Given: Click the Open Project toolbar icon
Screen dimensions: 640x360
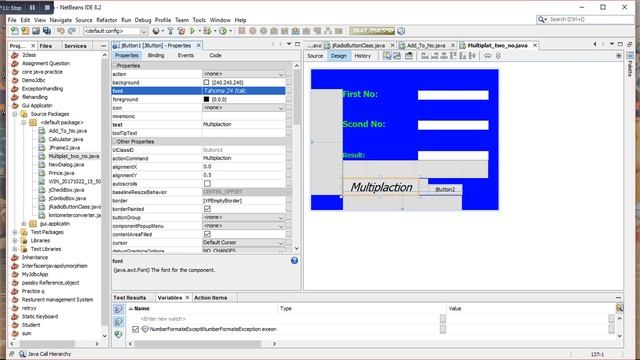Looking at the screenshot, I should [x=36, y=31].
